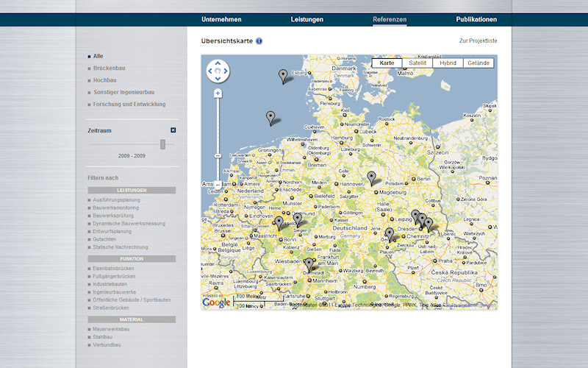Click the leftmost marker in the Dresden cluster

(415, 216)
